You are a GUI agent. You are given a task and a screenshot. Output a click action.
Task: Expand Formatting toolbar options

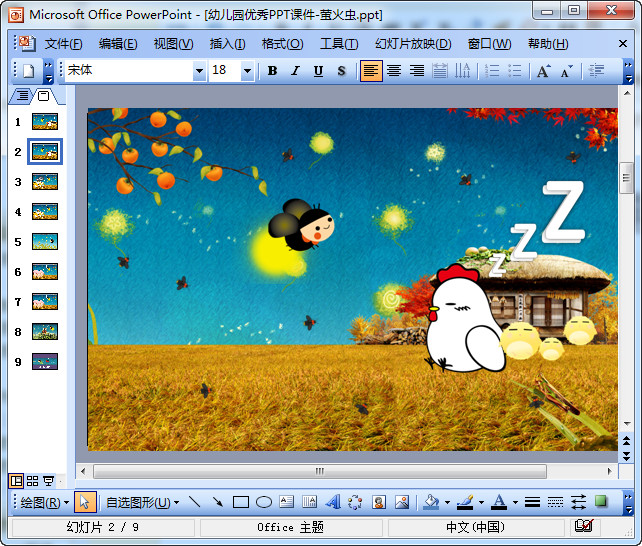coord(628,72)
